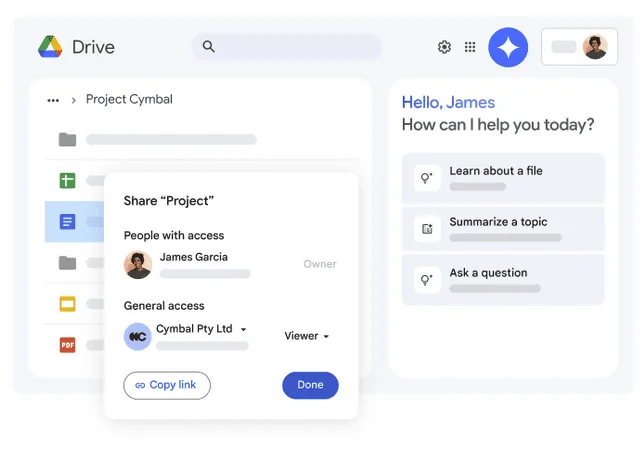Click the Drive title text
This screenshot has height=449, width=643.
click(93, 47)
